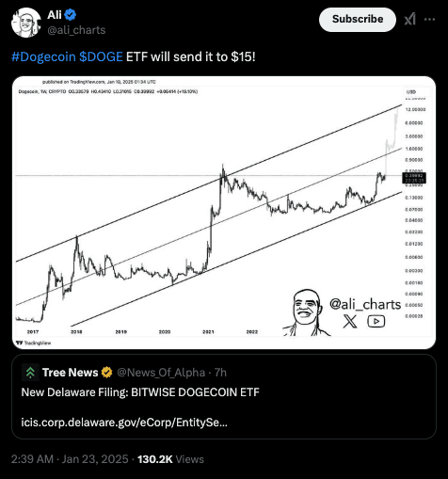Viewport: 448px width, 479px height.
Task: Click the YouTube icon in chart watermark
Action: click(x=376, y=321)
